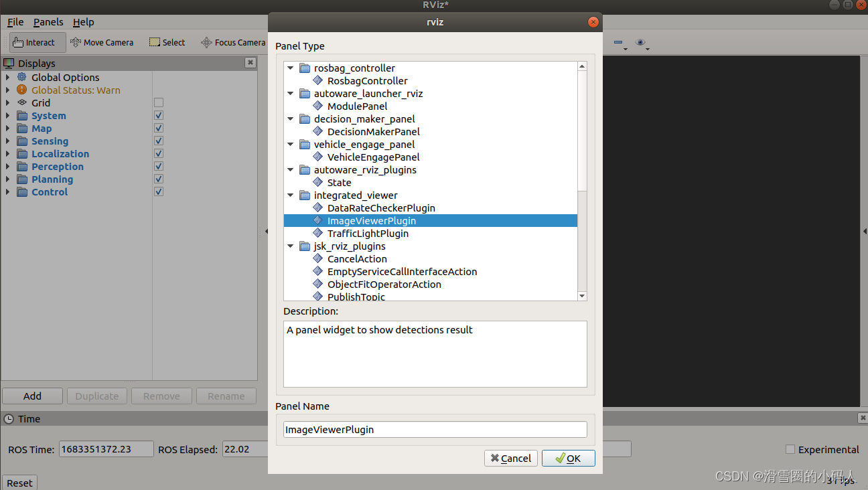Uncheck the Planning group checkbox
This screenshot has height=490, width=868.
159,179
